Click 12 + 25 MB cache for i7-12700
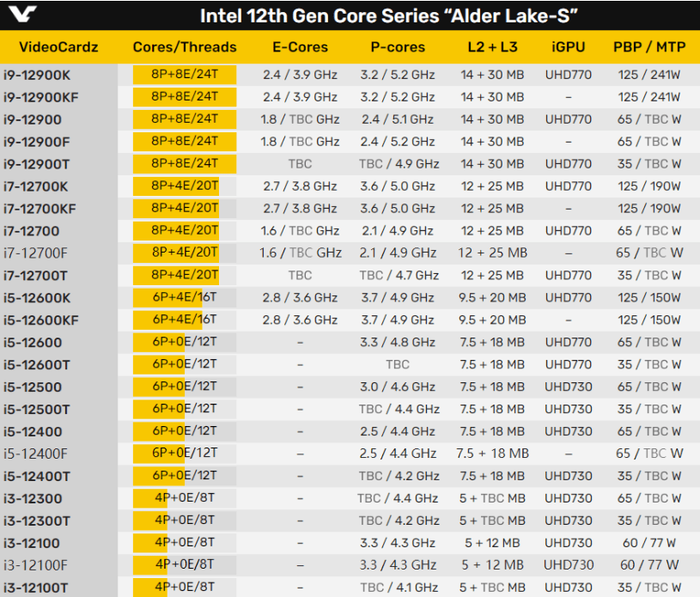The width and height of the screenshot is (700, 597). (x=492, y=231)
